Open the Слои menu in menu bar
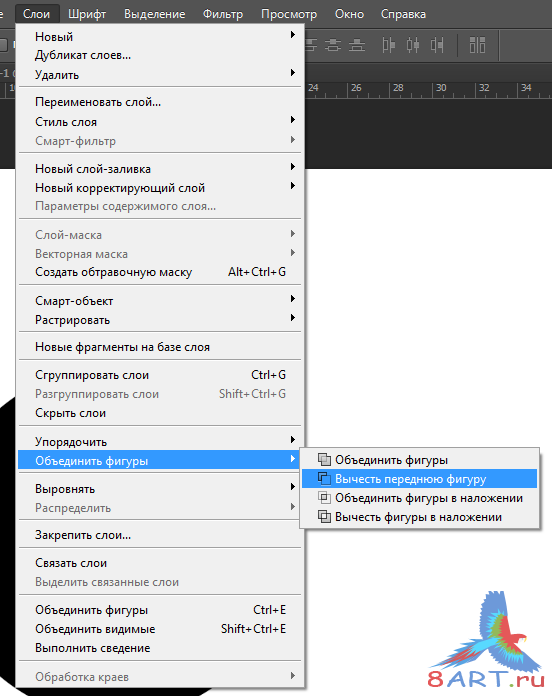 tap(36, 14)
